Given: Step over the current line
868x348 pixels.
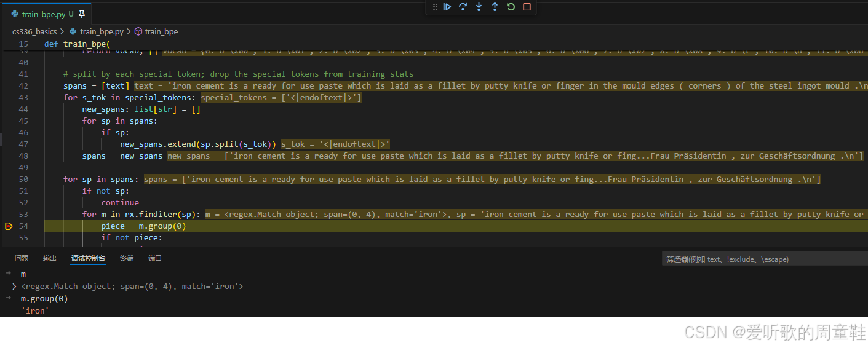Looking at the screenshot, I should (463, 7).
